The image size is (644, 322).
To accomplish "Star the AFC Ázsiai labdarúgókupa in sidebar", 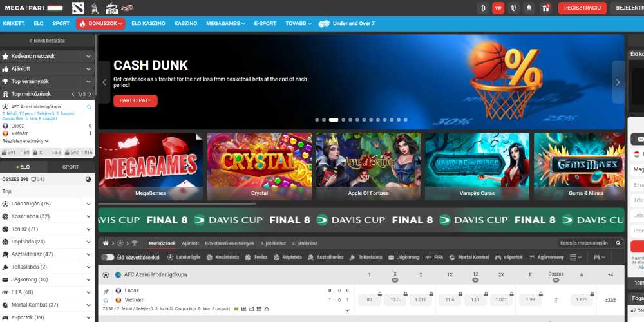I will [x=89, y=106].
